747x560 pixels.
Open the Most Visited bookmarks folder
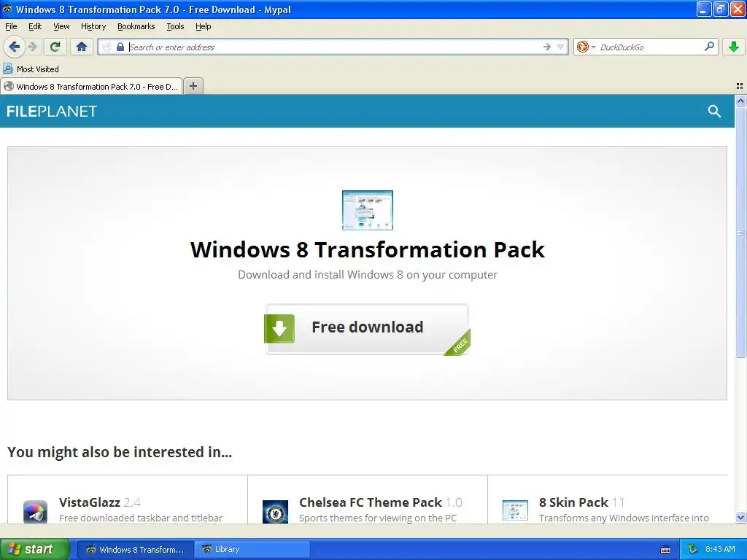(31, 69)
